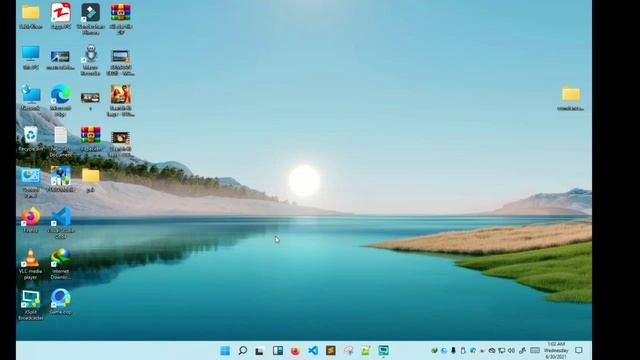Screen dimensions: 640x360
Task: Select the video file right of the lower WinRAR archive
Action: coord(120,144)
